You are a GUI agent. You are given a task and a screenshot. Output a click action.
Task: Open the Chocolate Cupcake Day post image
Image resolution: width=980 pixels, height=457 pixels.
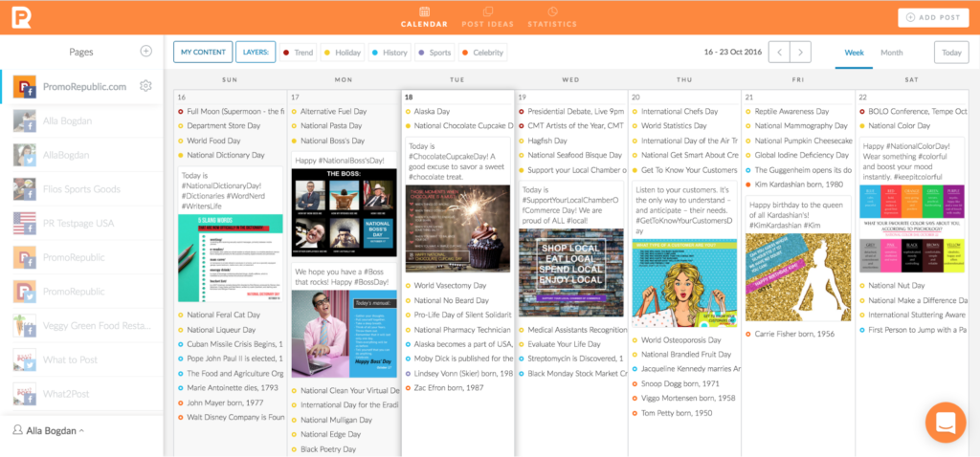coord(457,228)
